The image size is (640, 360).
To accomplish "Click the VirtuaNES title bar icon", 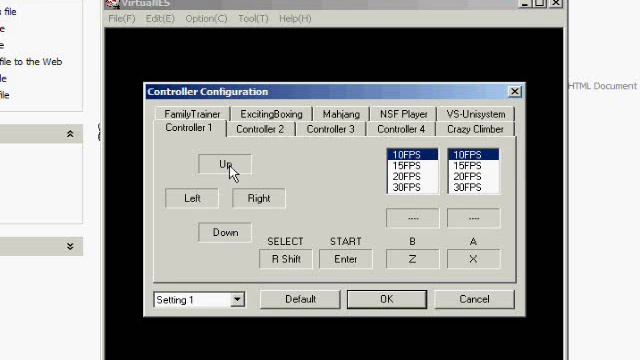I will pos(112,4).
